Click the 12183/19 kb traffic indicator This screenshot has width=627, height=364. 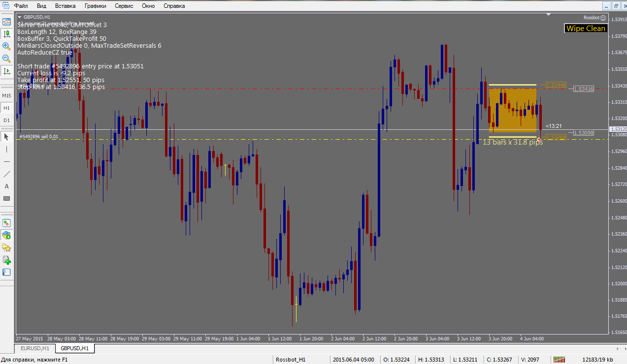[x=597, y=360]
